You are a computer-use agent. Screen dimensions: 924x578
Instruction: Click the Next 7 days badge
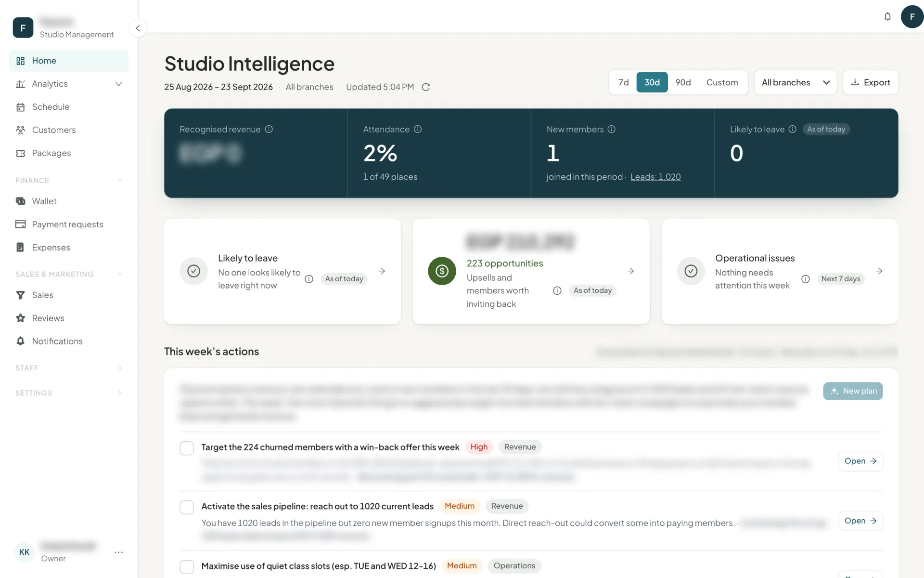click(x=841, y=279)
